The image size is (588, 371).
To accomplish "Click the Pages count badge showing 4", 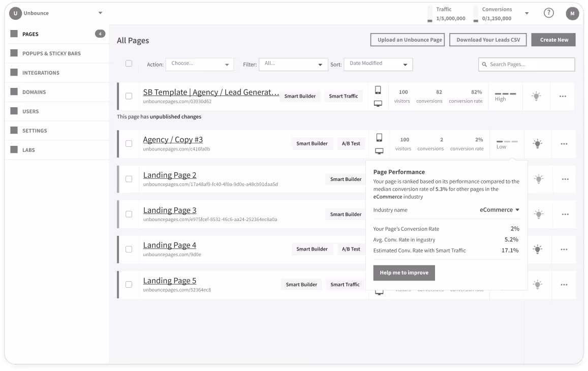I will click(x=100, y=34).
